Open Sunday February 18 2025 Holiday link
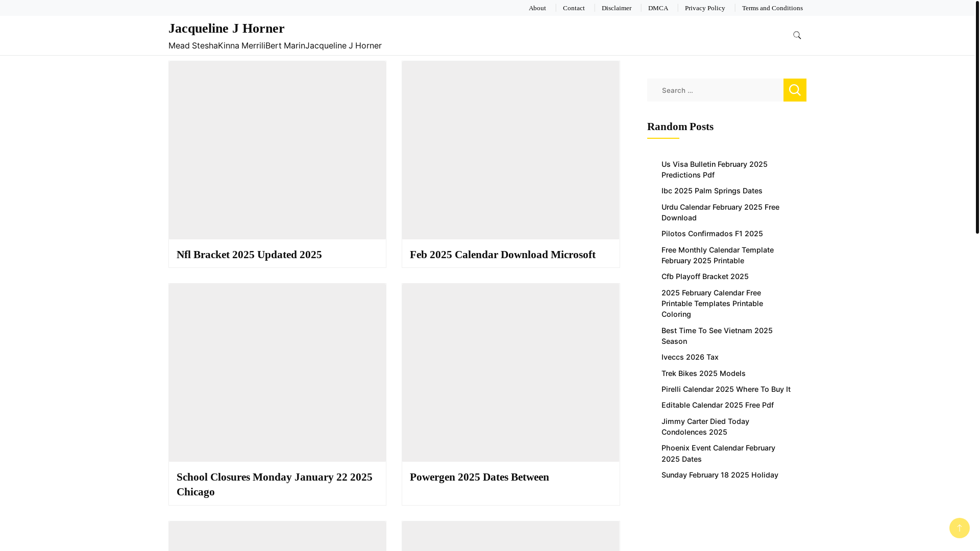 (x=720, y=475)
